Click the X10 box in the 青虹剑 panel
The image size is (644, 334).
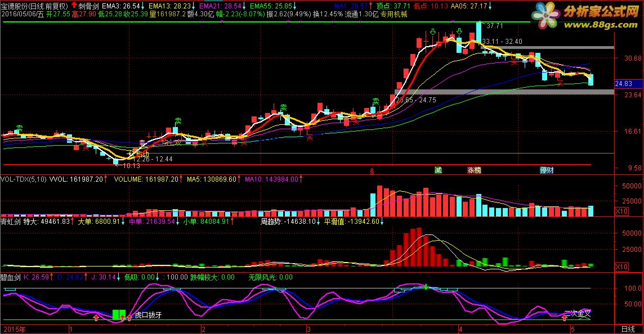click(x=621, y=267)
